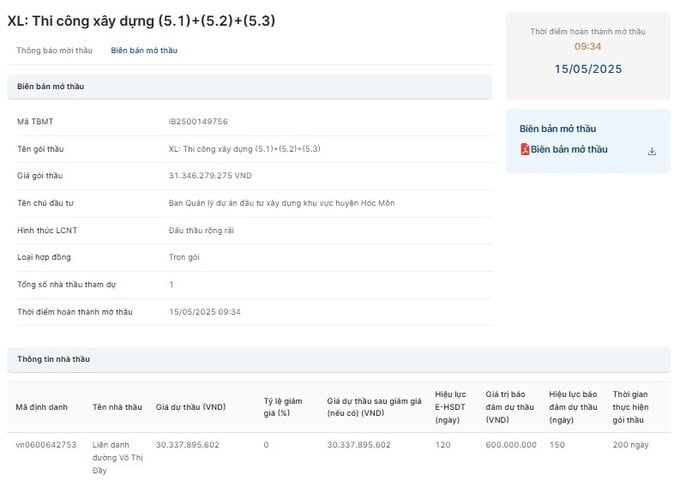The height and width of the screenshot is (481, 680).
Task: Click contractor ID vn0600642753
Action: point(46,445)
